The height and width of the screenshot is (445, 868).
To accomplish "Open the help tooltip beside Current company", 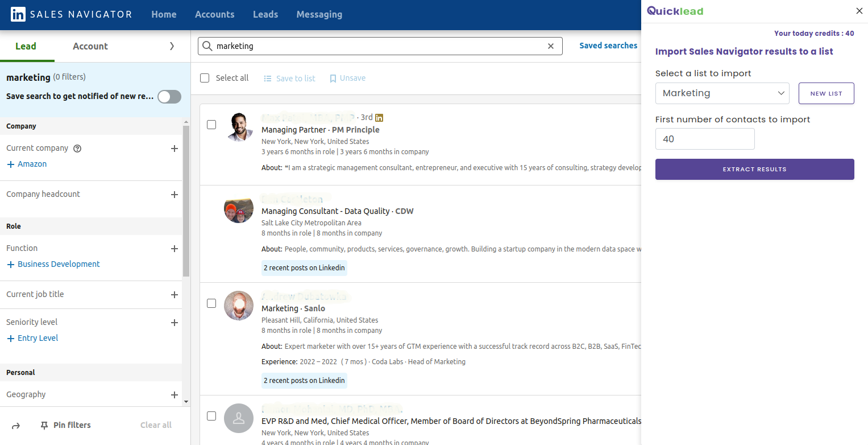I will coord(77,148).
